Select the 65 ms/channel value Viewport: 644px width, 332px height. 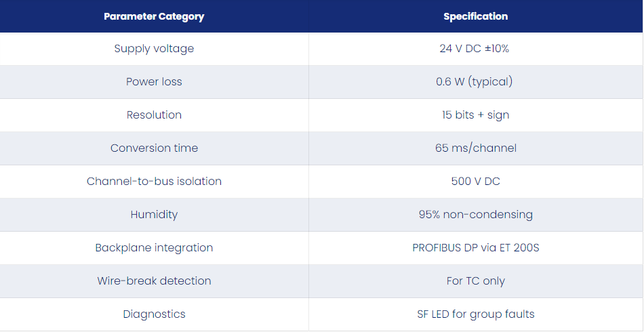(476, 148)
